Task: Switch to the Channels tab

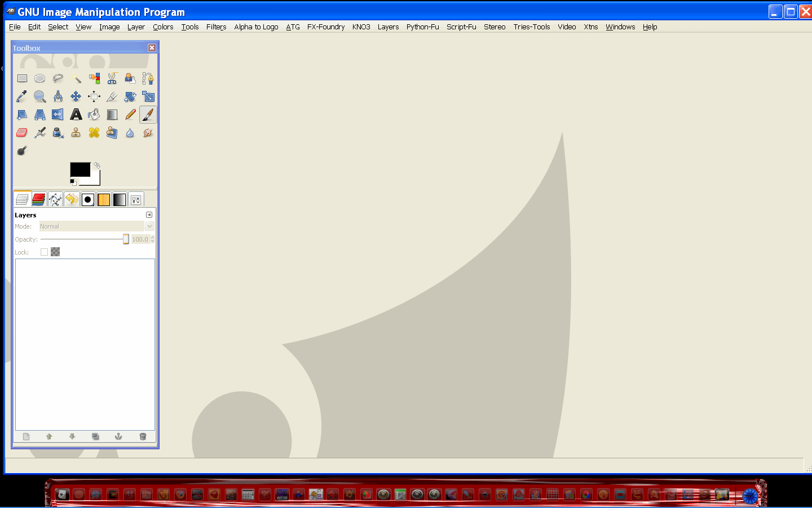Action: [x=38, y=199]
